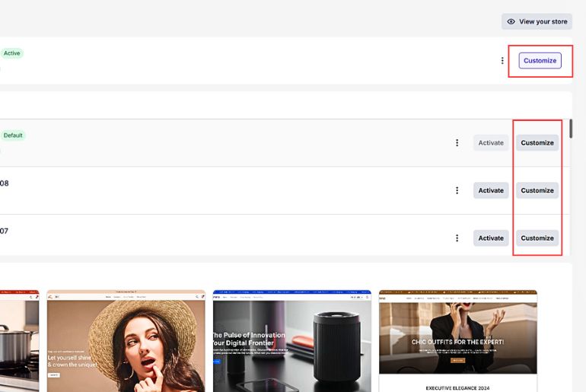Viewport: 586px width, 392px height.
Task: Click Customize in the 07 theme row
Action: pos(537,238)
